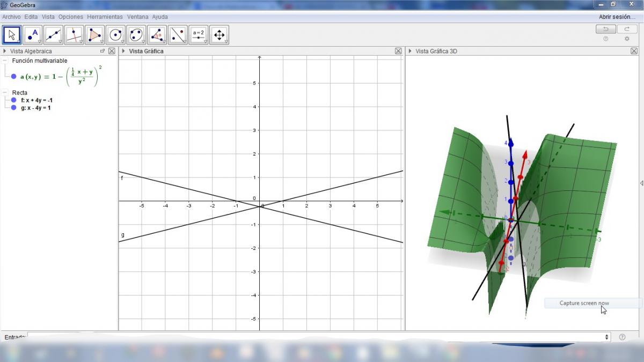
Task: Collapse the Recta group in algebra view
Action: point(5,93)
